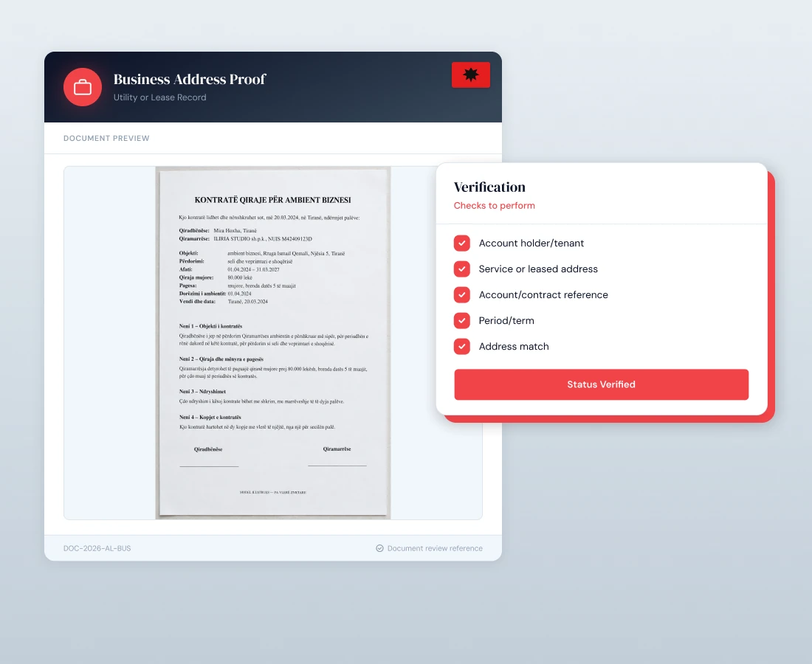
Task: Uncheck the Period/term checkbox
Action: (462, 321)
